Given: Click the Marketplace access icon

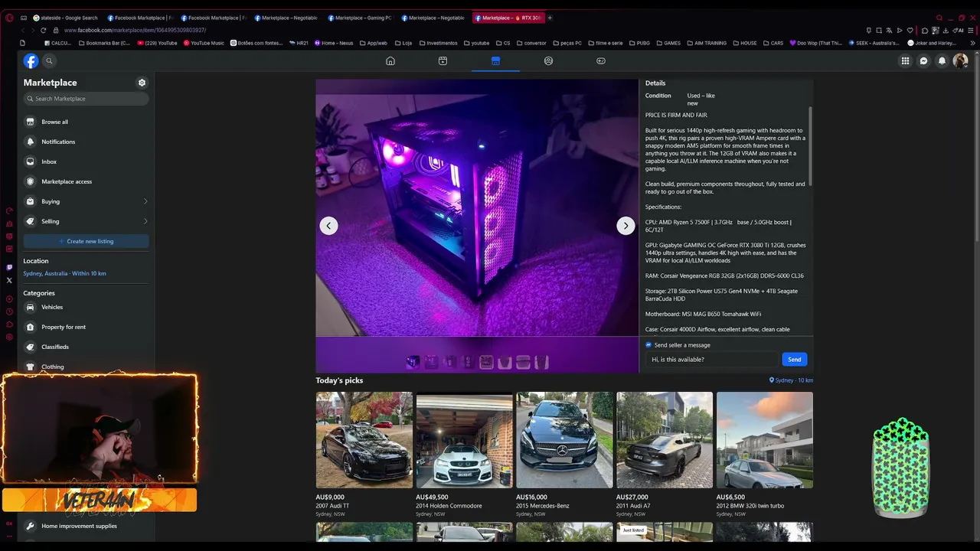Looking at the screenshot, I should point(31,181).
